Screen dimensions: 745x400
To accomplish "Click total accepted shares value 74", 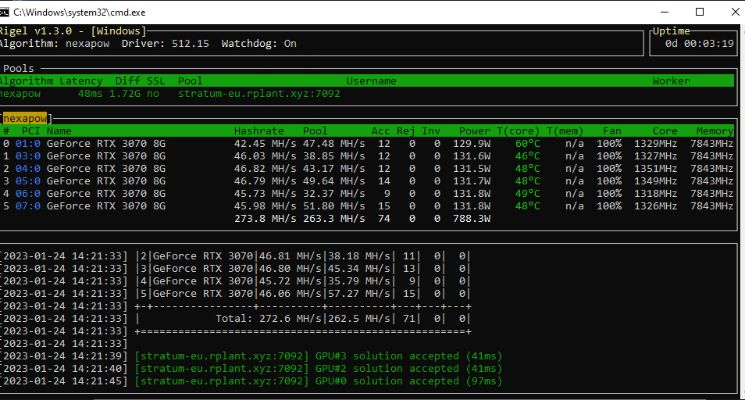I will [384, 219].
